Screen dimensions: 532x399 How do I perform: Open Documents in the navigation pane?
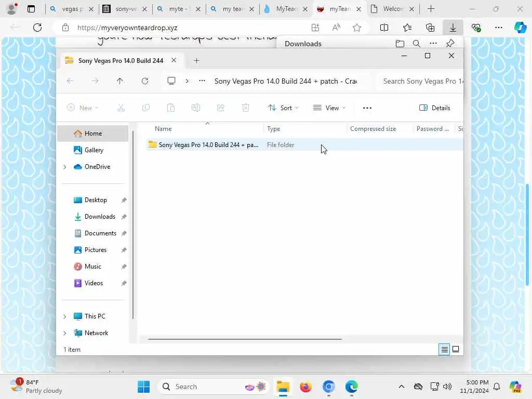[x=92, y=233]
